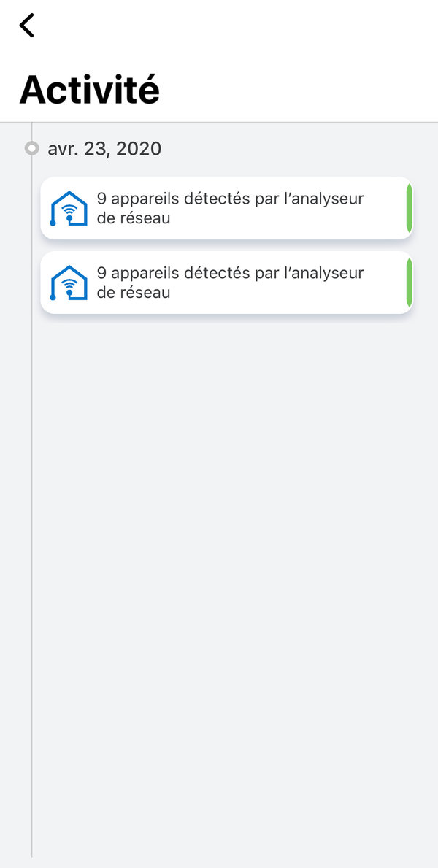Tap the Wi-Fi symbol inside the second house icon
The width and height of the screenshot is (438, 868).
[70, 286]
